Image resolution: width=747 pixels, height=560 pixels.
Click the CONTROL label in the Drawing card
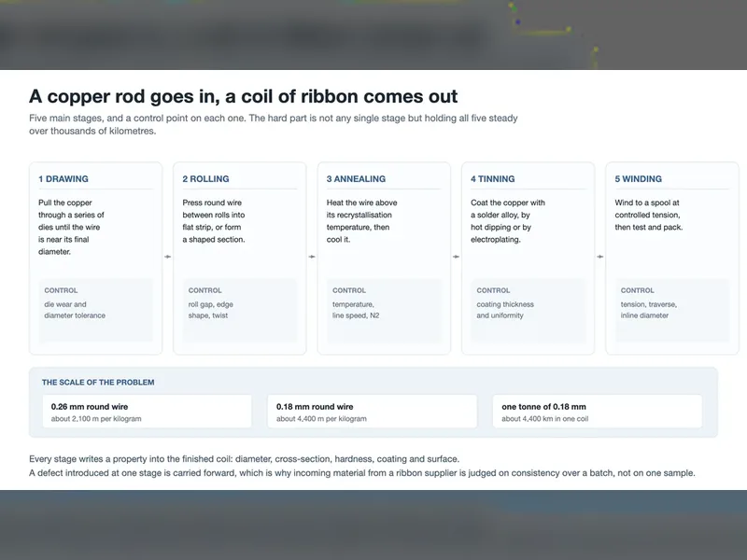tap(61, 290)
